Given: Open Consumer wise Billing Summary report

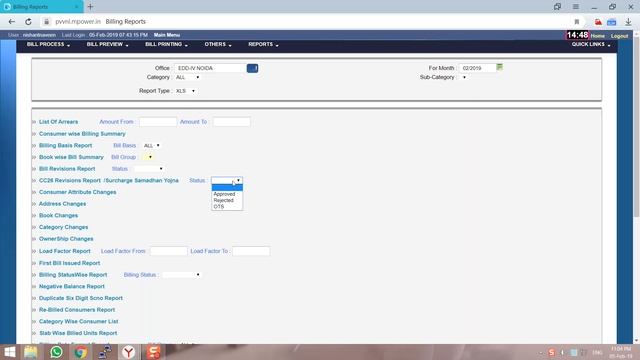Looking at the screenshot, I should click(82, 134).
